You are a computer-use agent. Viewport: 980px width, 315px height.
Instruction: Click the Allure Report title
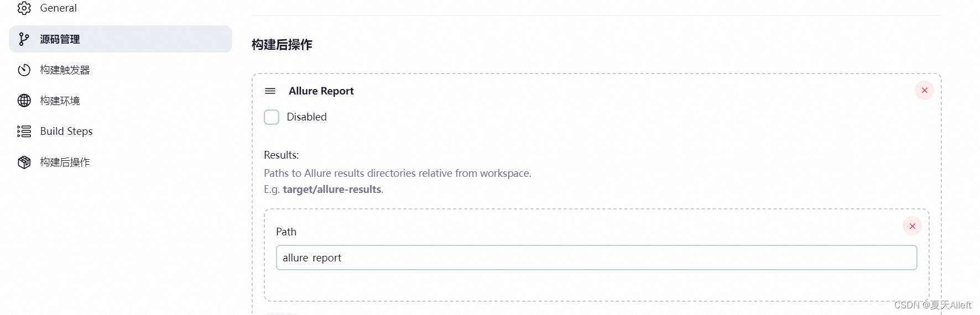321,91
